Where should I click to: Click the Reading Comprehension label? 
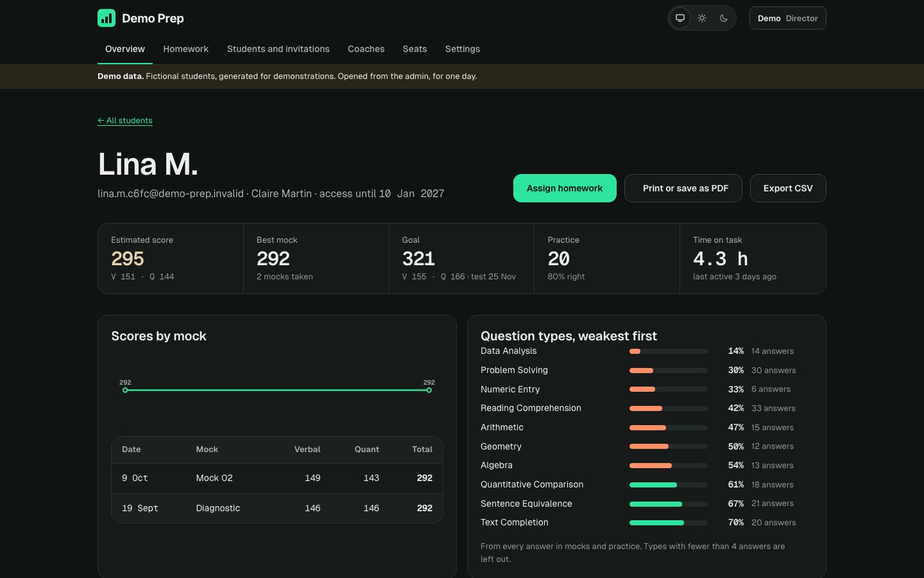[x=531, y=408]
